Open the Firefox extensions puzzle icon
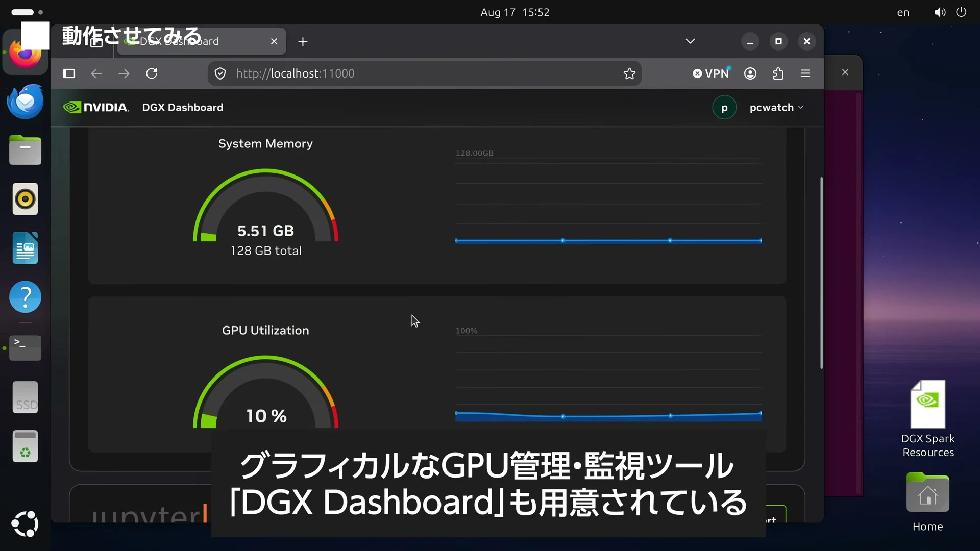This screenshot has width=980, height=551. tap(778, 73)
